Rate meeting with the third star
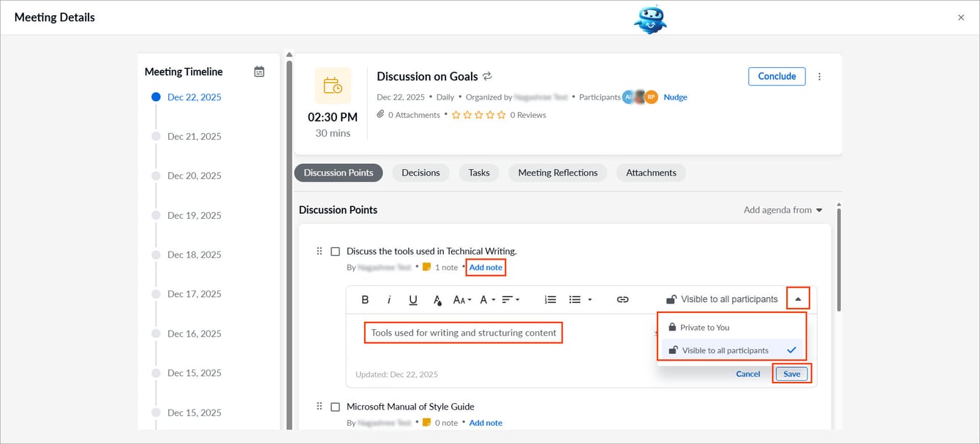 coord(478,115)
